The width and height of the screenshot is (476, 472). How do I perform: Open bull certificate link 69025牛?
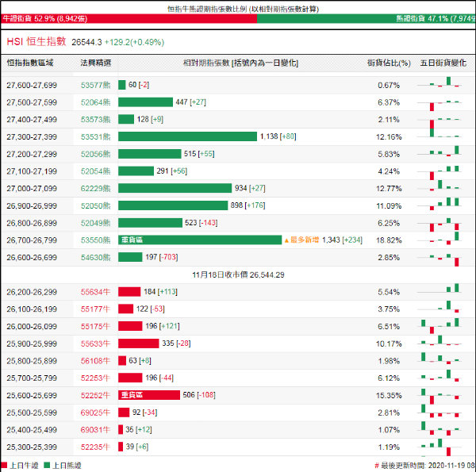pos(95,413)
